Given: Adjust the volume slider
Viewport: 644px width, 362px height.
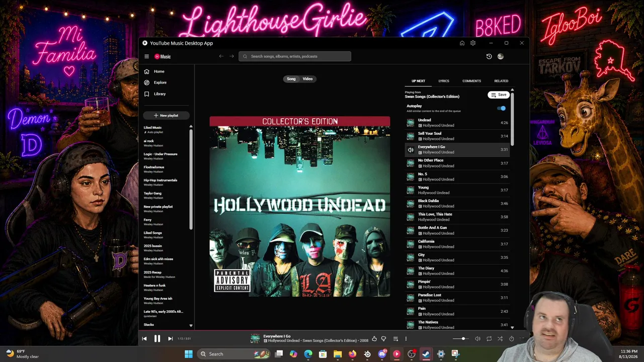Looking at the screenshot, I should [460, 339].
